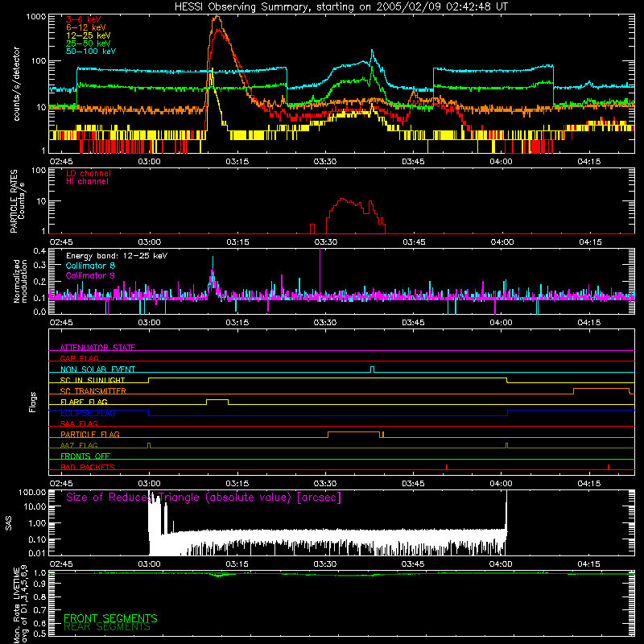Click the raised FLARE FLAG step segment
Viewport: 644px width, 644px height.
pyautogui.click(x=217, y=399)
